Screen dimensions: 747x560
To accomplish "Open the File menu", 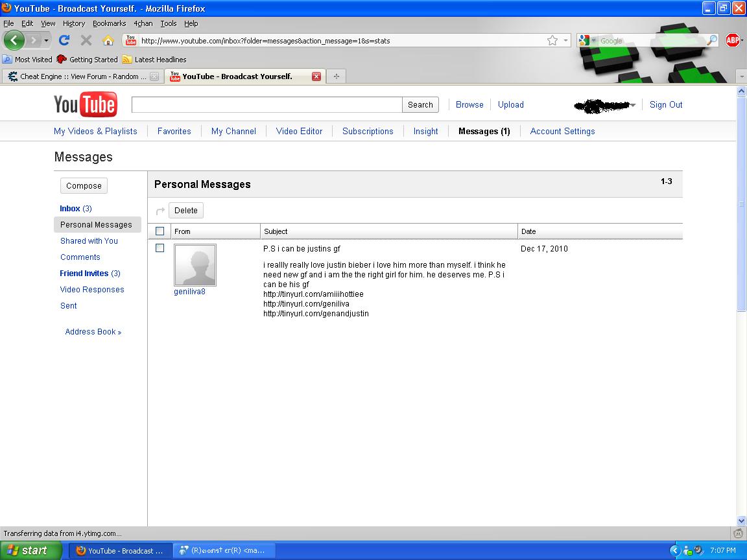I will [8, 23].
